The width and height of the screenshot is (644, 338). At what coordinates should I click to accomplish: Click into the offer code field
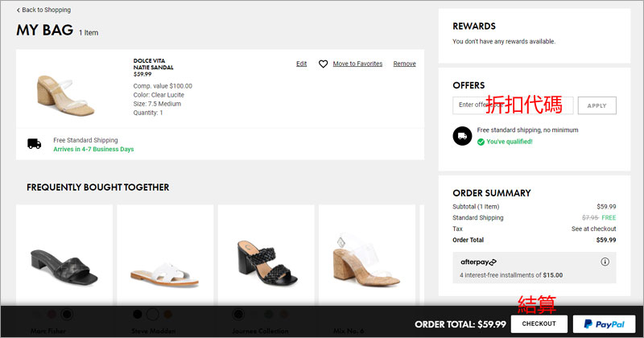[x=512, y=105]
